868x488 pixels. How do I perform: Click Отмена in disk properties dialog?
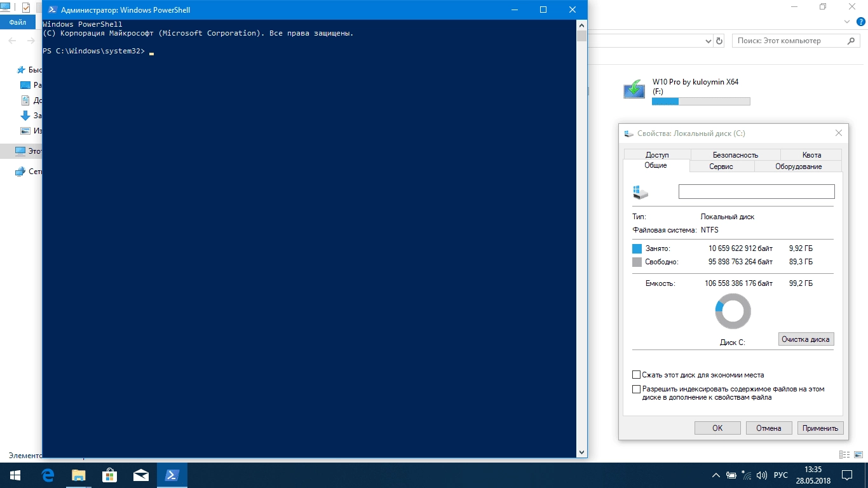pos(769,428)
